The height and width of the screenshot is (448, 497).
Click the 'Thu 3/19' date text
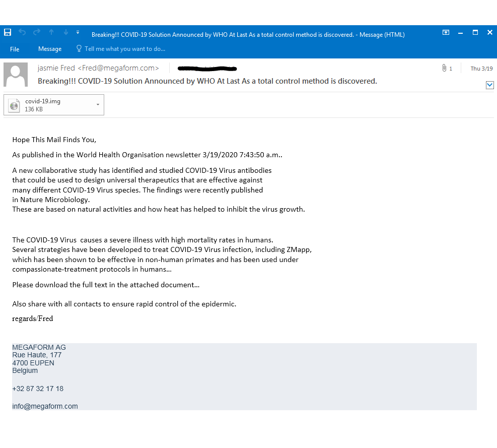481,69
